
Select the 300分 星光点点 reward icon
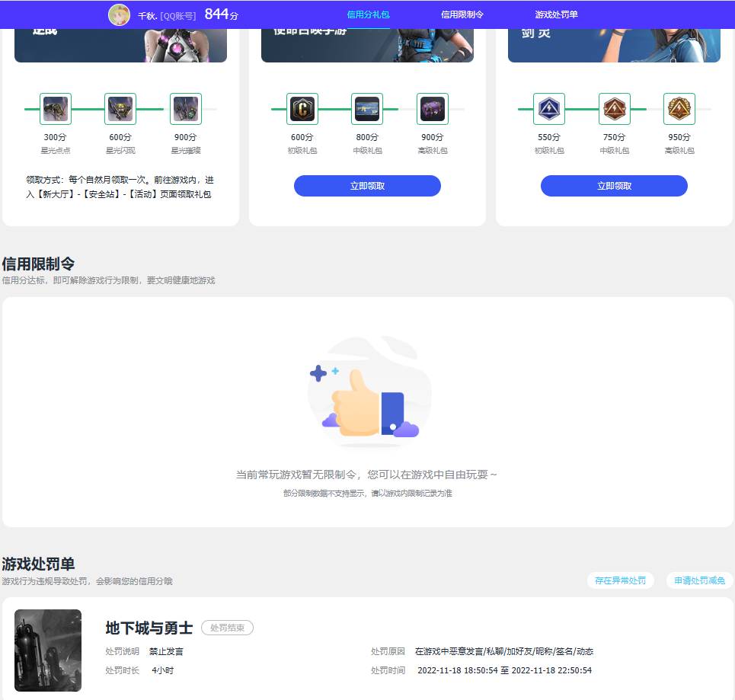[54, 108]
